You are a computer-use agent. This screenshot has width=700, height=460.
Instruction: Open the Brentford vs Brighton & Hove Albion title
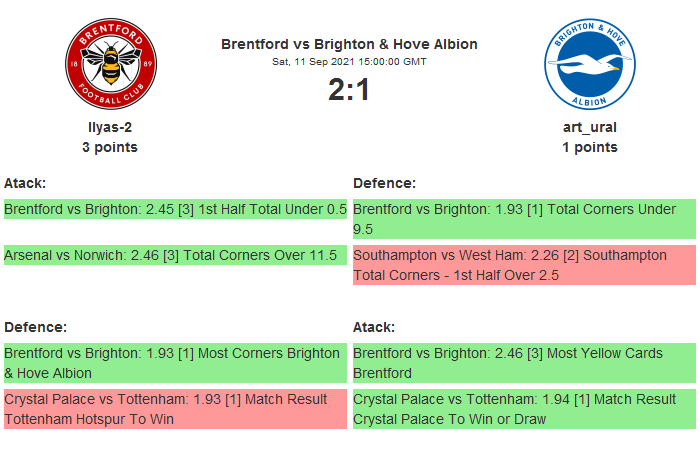point(349,44)
